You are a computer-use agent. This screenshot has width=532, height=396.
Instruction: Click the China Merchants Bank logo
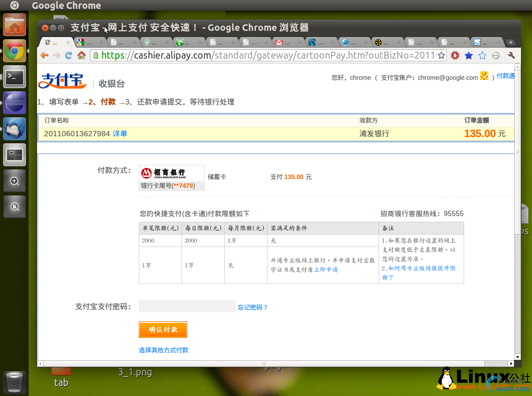pyautogui.click(x=163, y=172)
